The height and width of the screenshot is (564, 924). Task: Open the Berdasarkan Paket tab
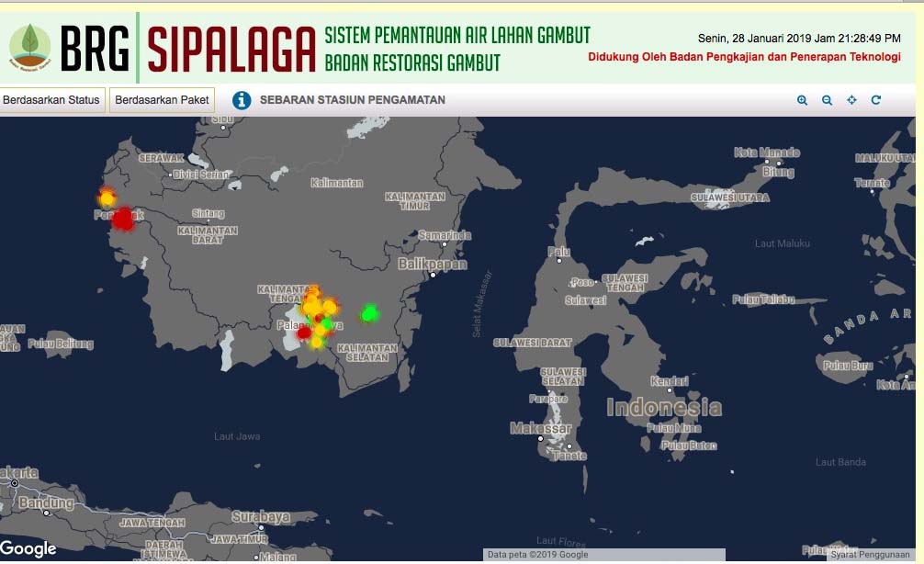tap(162, 100)
